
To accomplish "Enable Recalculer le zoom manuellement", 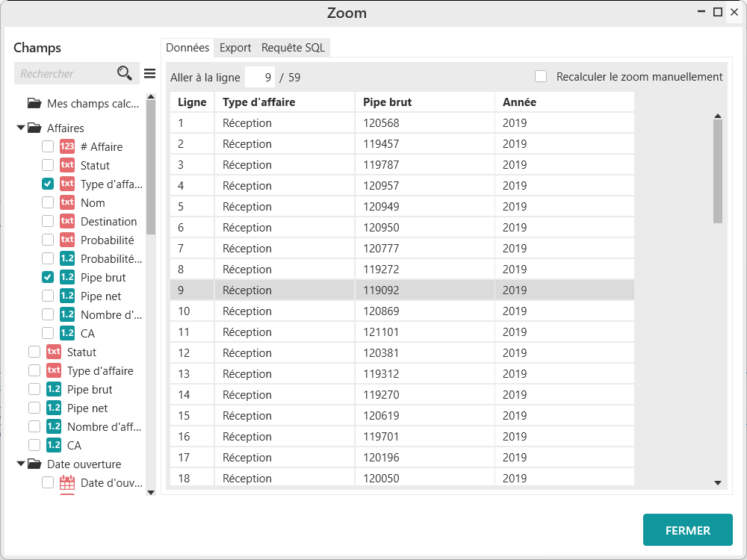I will pos(541,76).
